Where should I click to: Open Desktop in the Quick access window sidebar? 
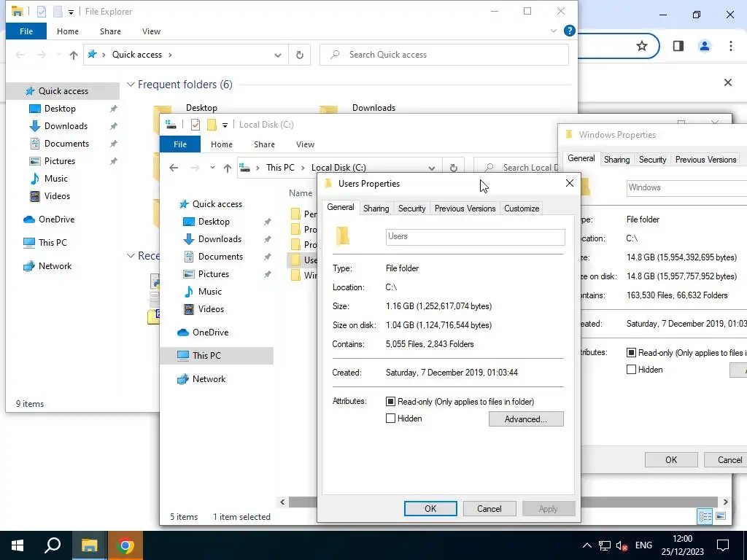(60, 109)
